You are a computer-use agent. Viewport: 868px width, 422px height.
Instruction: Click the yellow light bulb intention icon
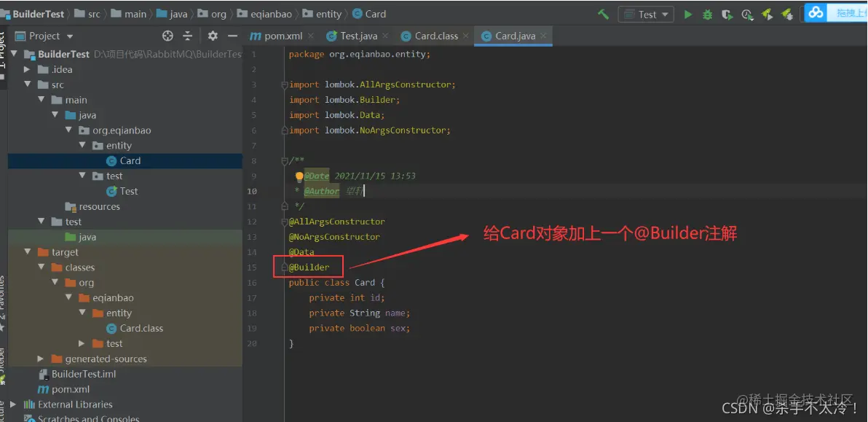pyautogui.click(x=299, y=176)
